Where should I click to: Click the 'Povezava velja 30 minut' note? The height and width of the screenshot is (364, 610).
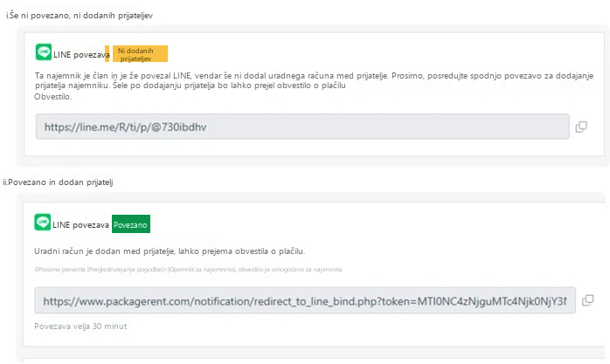pos(80,326)
